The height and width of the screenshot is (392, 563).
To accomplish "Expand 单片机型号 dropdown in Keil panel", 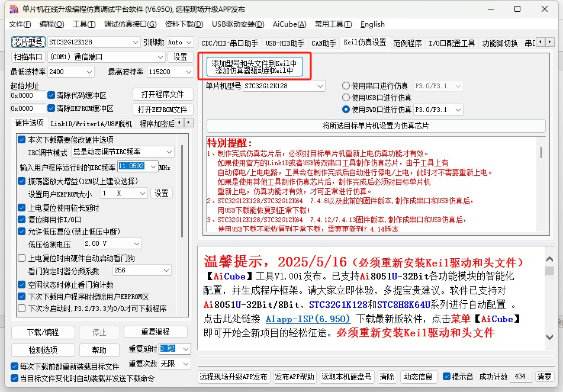I will pyautogui.click(x=320, y=86).
